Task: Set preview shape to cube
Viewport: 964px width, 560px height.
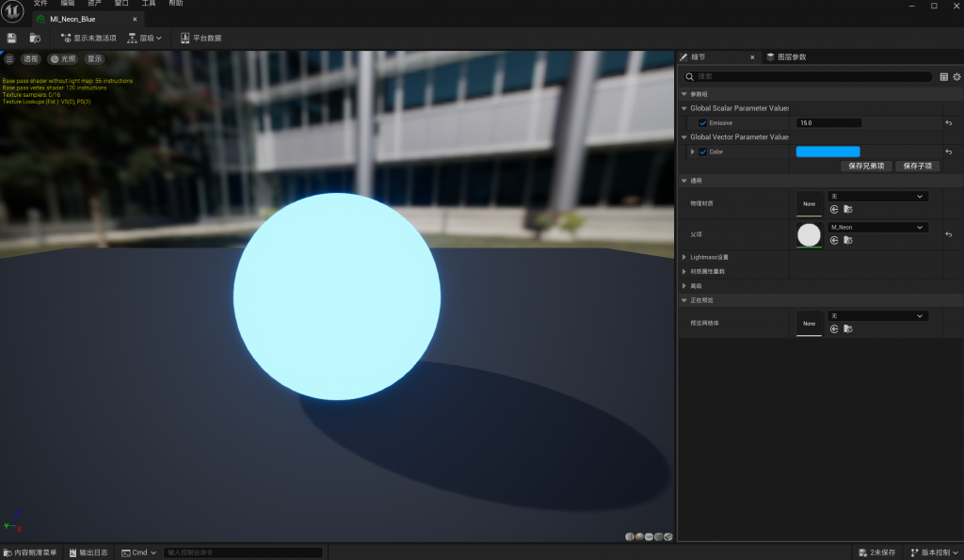Action: click(x=658, y=536)
